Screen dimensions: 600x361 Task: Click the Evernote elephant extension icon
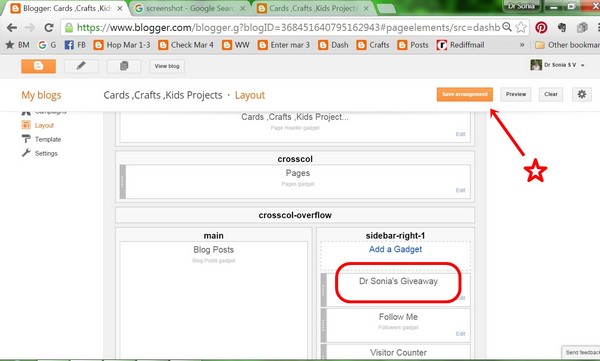pos(562,27)
